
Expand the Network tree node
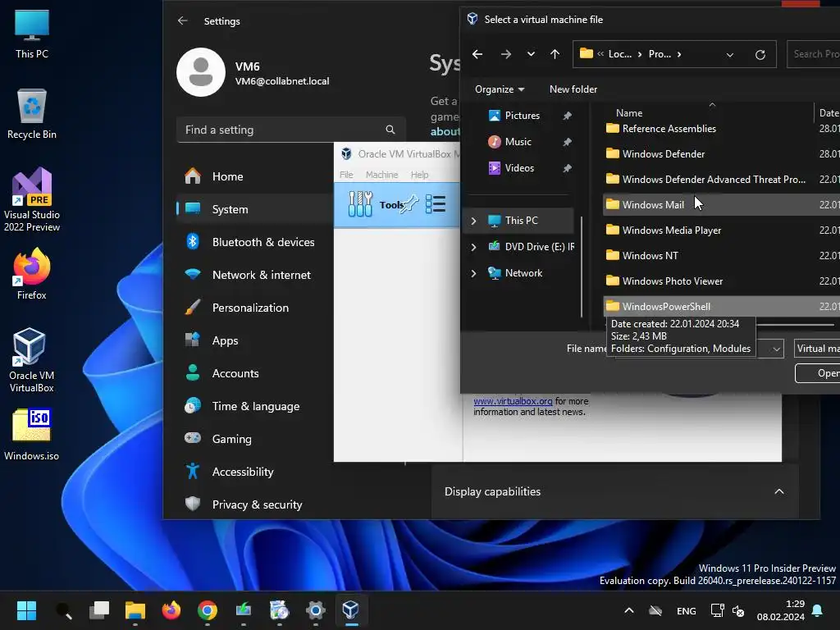point(473,273)
